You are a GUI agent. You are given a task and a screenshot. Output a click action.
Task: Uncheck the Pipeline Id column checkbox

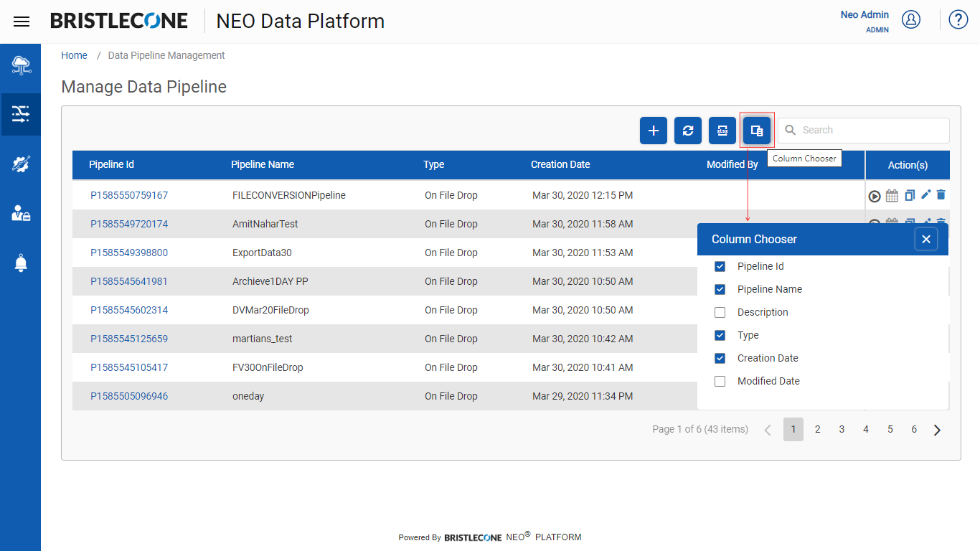[x=720, y=267]
